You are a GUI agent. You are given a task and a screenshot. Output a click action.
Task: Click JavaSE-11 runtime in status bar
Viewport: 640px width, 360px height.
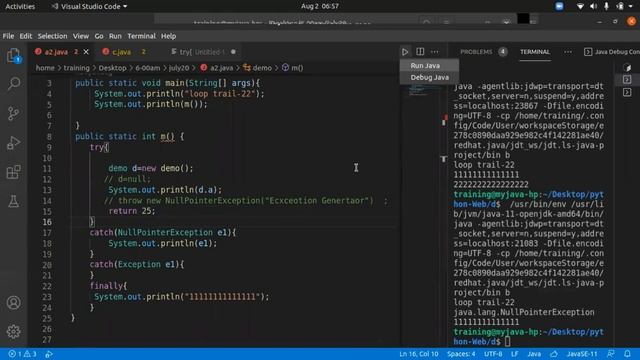(582, 354)
